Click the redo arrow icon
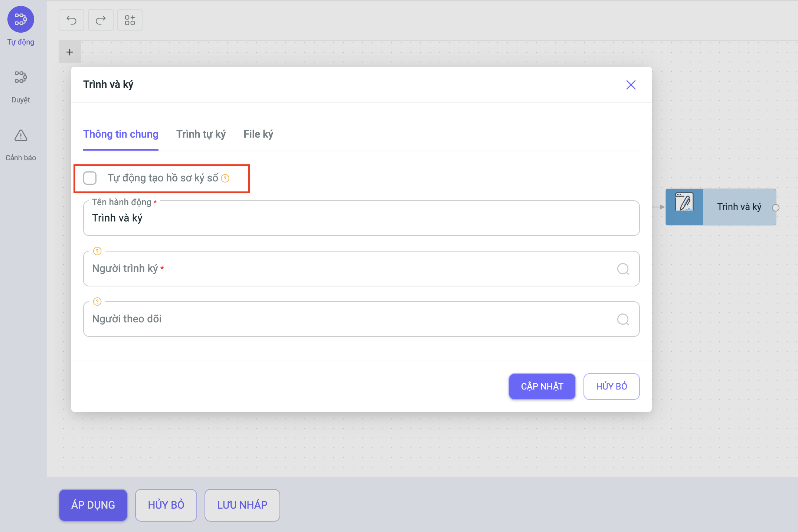Screen dimensions: 798x532 (x=101, y=20)
